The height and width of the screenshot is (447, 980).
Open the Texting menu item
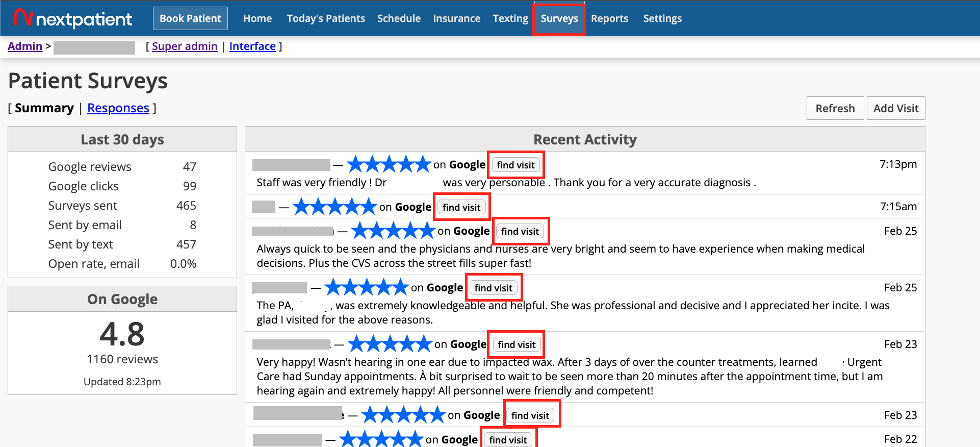point(510,18)
